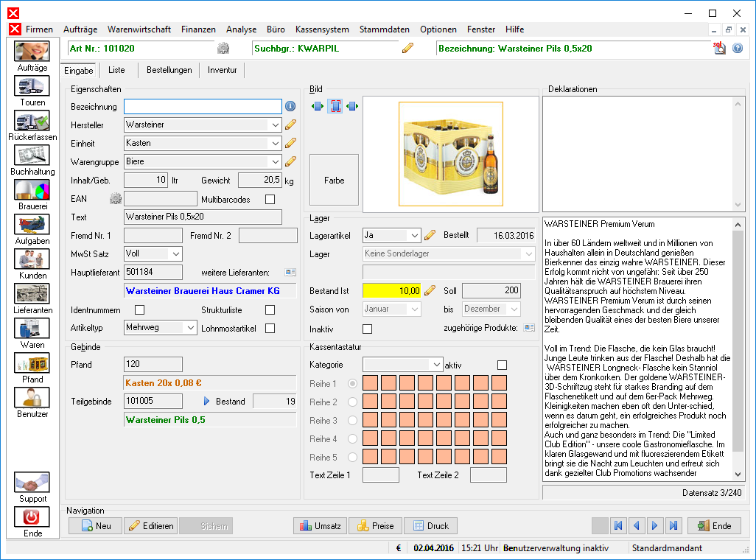The image size is (756, 560).
Task: Click the Editieren button
Action: [x=151, y=526]
